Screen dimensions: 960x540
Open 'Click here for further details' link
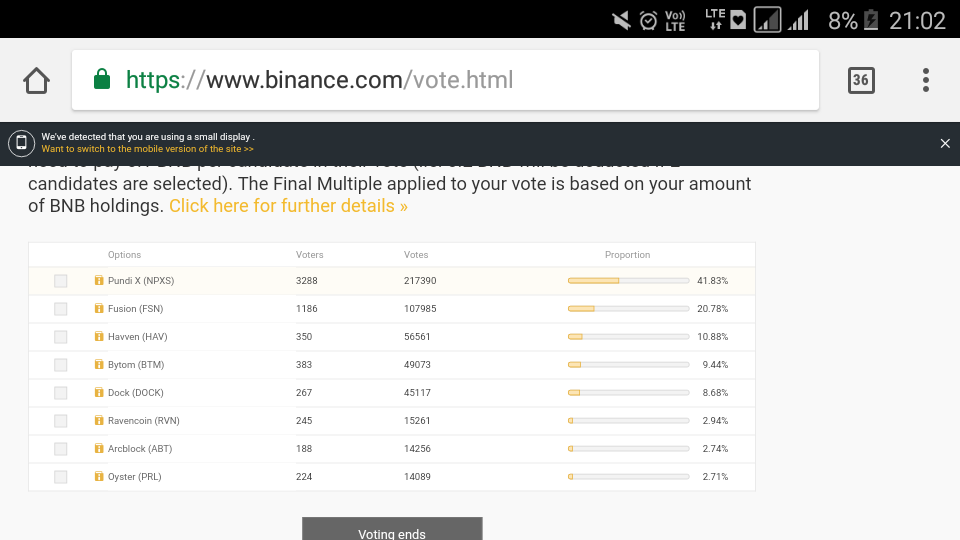pyautogui.click(x=288, y=206)
